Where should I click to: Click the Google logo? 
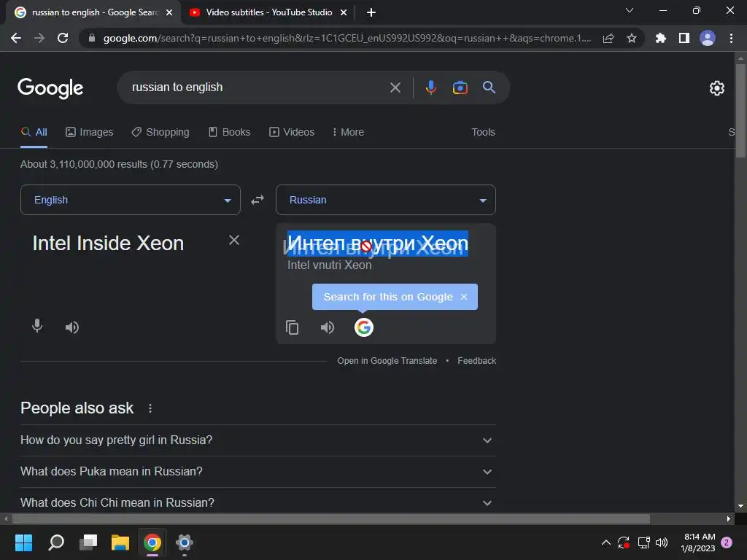point(50,88)
